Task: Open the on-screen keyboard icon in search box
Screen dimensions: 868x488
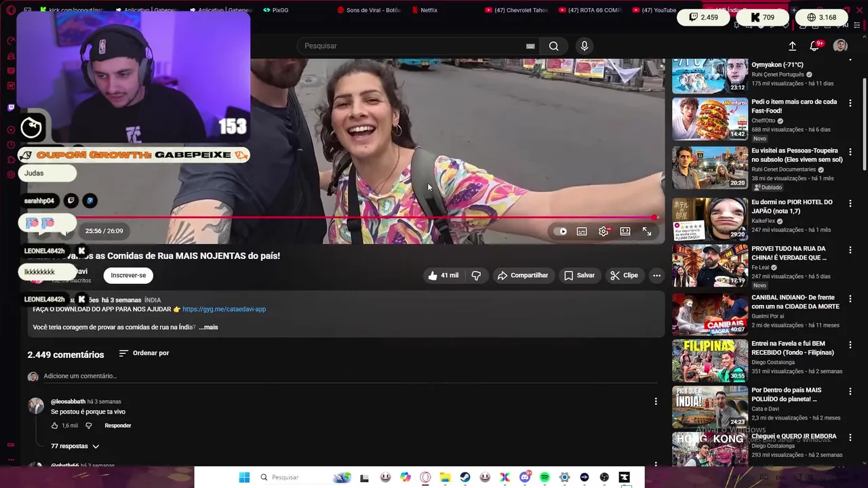Action: coord(530,46)
